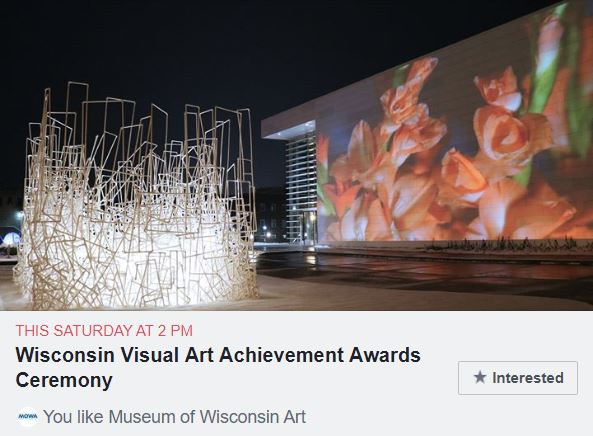Image resolution: width=593 pixels, height=436 pixels.
Task: Click the dark night sky above the sculpture
Action: point(151,42)
